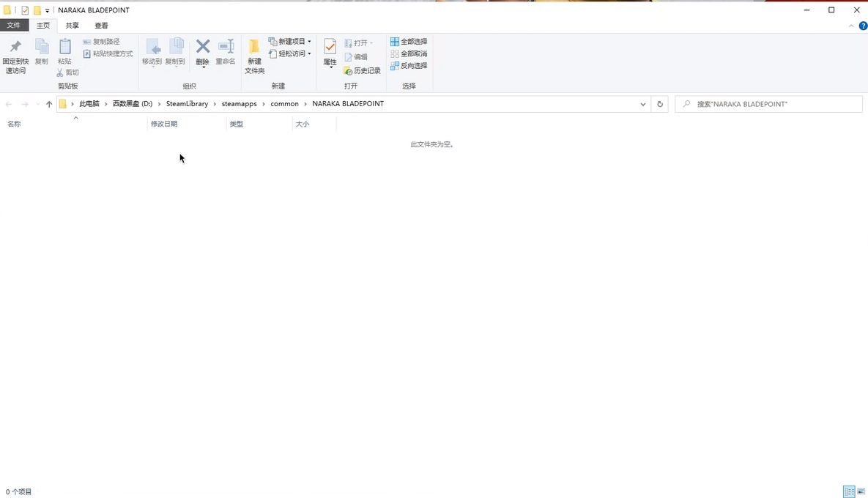The image size is (868, 498).
Task: Open the Open (打开) dropdown in ribbon
Action: tap(358, 42)
